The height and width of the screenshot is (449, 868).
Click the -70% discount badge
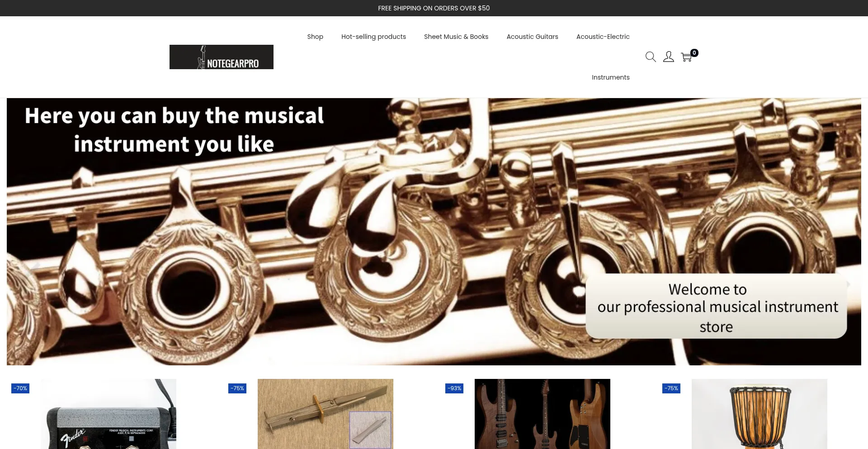pyautogui.click(x=20, y=388)
